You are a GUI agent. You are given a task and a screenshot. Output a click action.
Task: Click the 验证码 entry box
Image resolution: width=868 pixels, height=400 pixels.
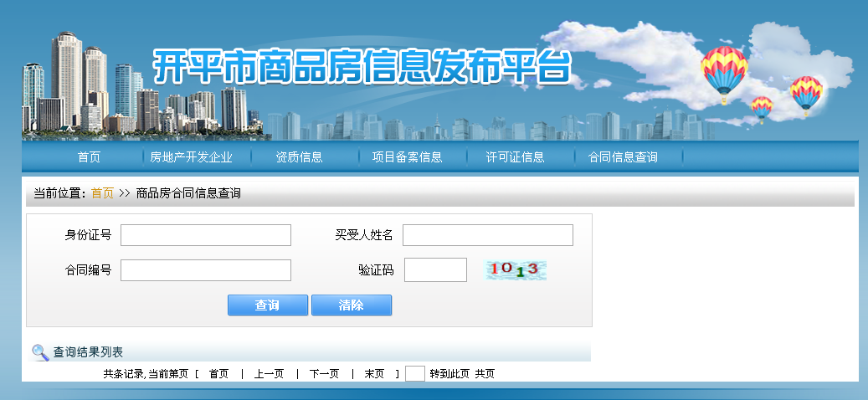(x=435, y=270)
